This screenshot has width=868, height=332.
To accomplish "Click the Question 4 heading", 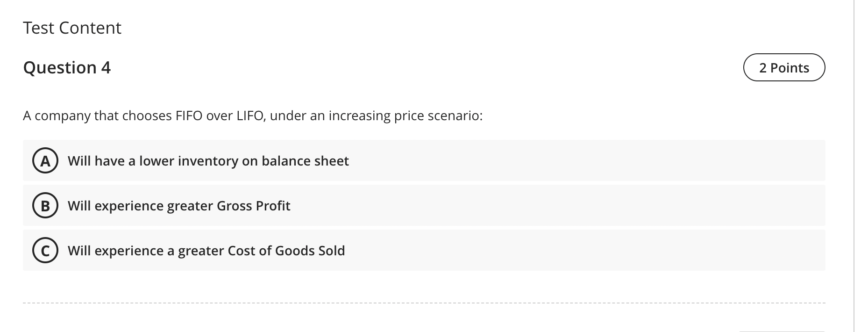I will 67,67.
